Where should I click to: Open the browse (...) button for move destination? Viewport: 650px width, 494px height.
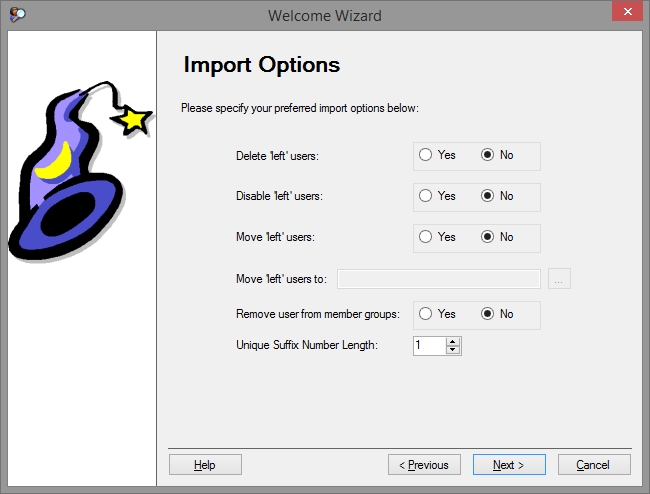tap(559, 279)
